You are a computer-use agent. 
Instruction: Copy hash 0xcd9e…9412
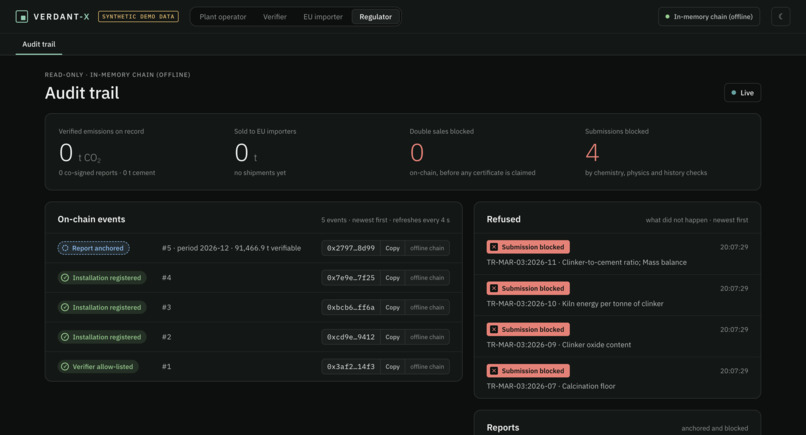click(x=392, y=337)
